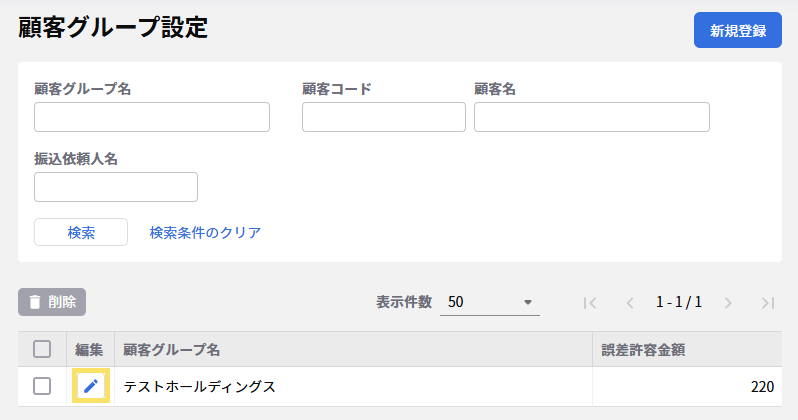Screen dimensions: 798x420
Task: Go to the previous page of results
Action: pyautogui.click(x=630, y=302)
